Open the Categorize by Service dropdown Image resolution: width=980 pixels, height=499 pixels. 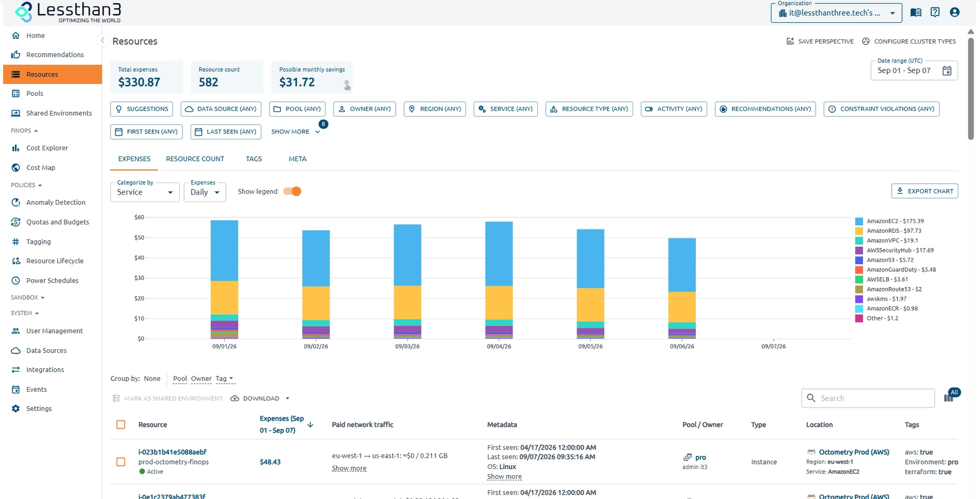click(145, 192)
